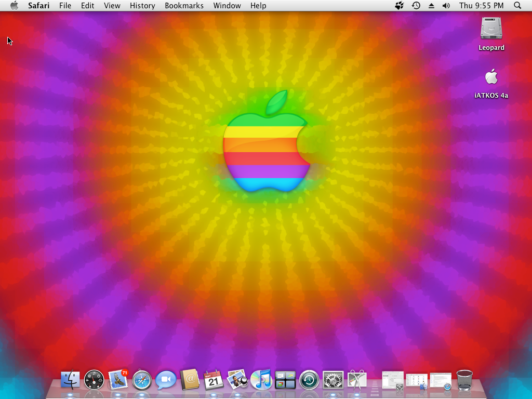The image size is (532, 399).
Task: Click the paw print menu bar icon
Action: click(400, 5)
